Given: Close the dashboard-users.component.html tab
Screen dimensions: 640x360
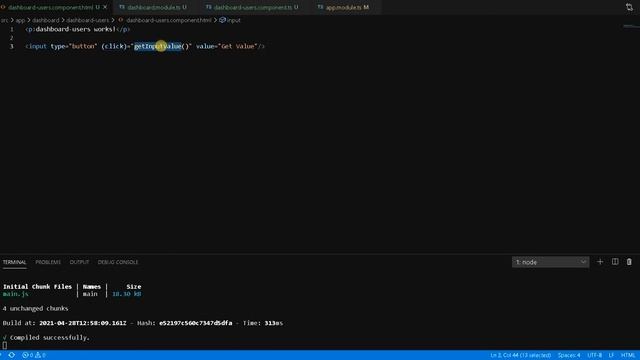Looking at the screenshot, I should pos(105,7).
